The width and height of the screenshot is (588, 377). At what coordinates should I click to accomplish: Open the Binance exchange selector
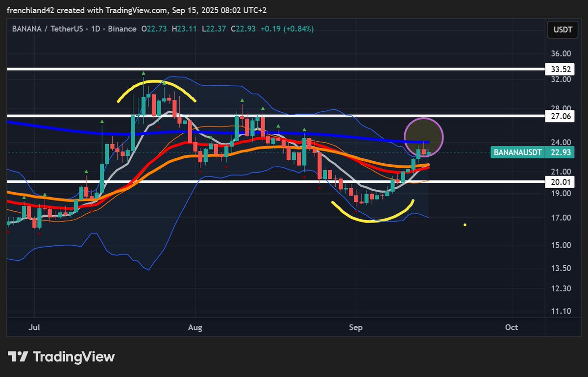click(122, 29)
